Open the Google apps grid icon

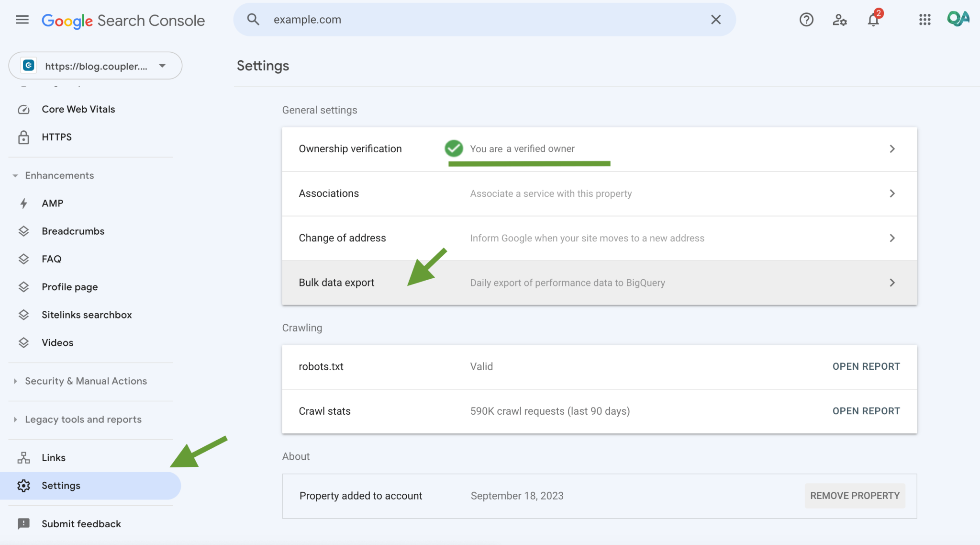click(x=925, y=20)
